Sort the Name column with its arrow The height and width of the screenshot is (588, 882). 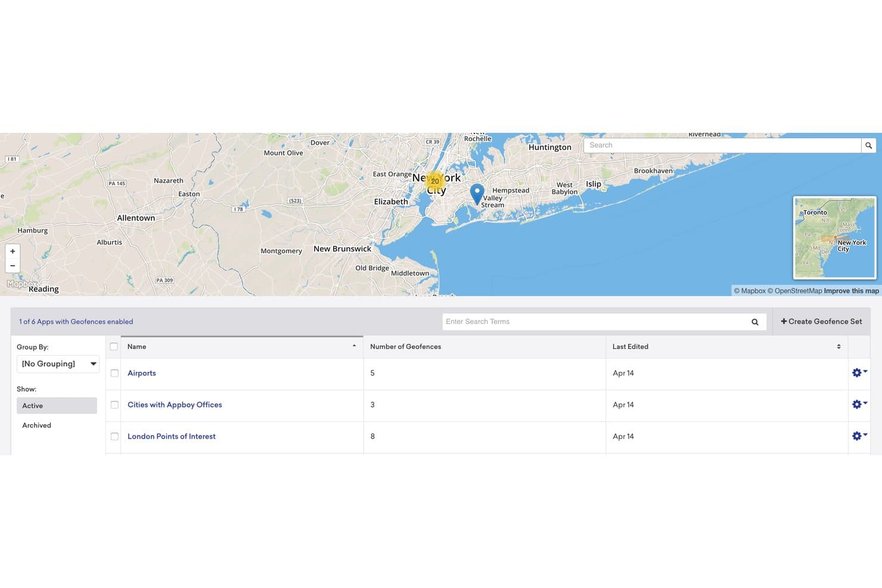(354, 346)
